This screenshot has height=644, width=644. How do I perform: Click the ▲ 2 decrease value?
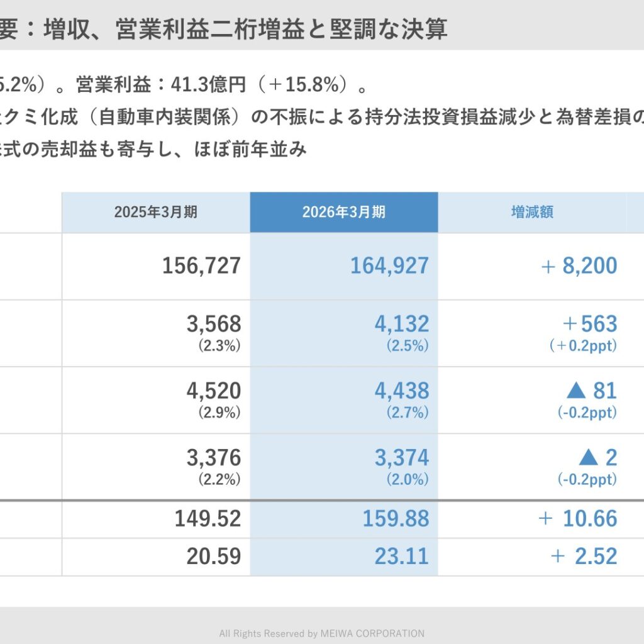pyautogui.click(x=598, y=458)
